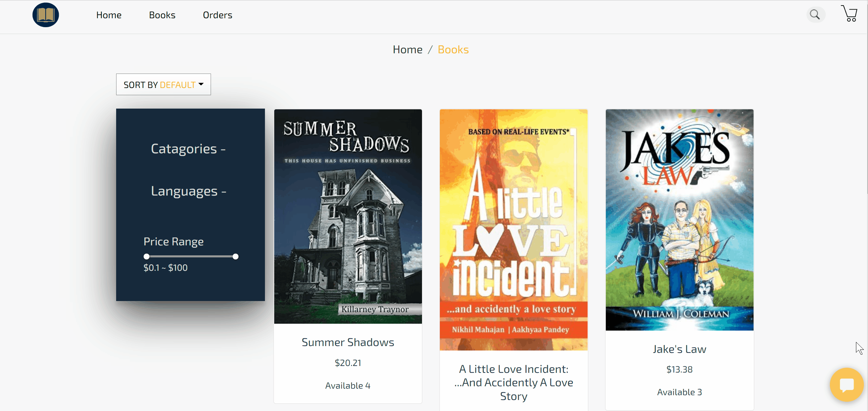The width and height of the screenshot is (868, 411).
Task: Open the chat bubble widget
Action: tap(846, 385)
